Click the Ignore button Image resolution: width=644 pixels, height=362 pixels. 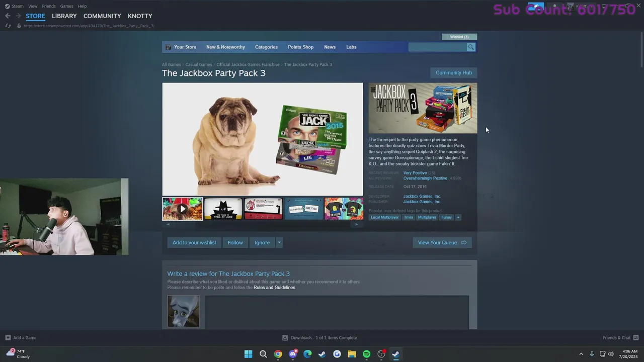[x=262, y=243]
